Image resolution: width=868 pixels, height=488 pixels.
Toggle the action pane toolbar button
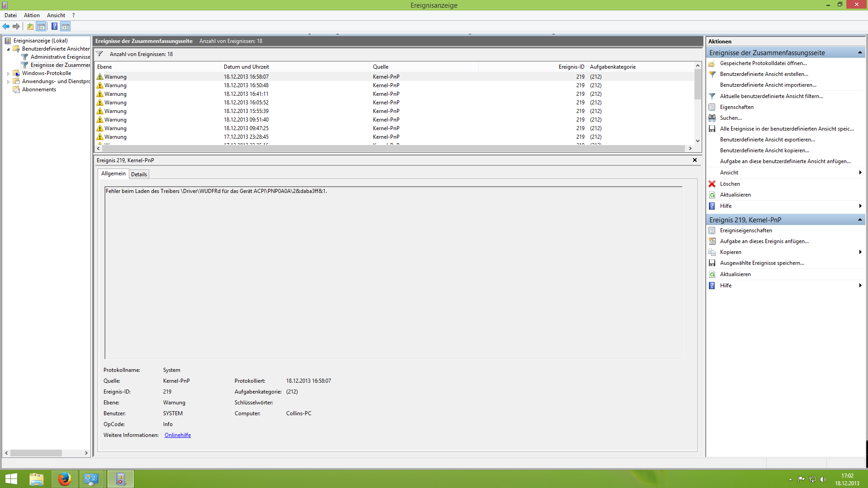tap(66, 26)
